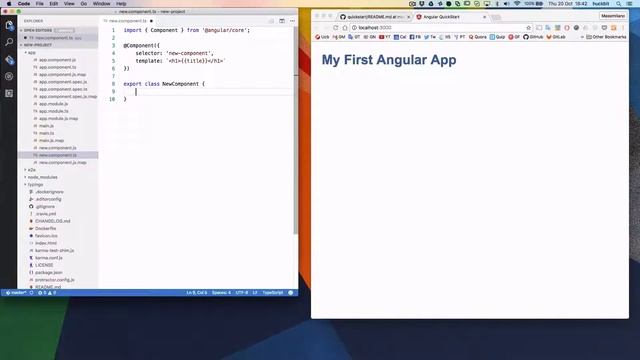
Task: Open the FB bookmark
Action: pyautogui.click(x=415, y=37)
